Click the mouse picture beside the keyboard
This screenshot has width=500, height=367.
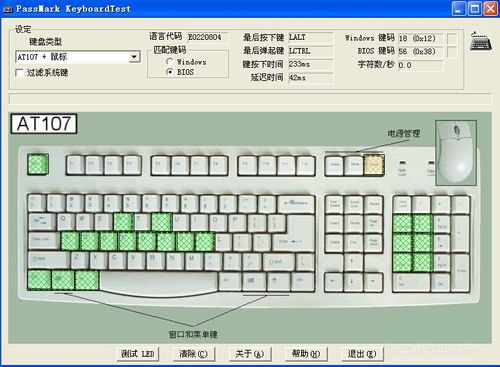456,152
